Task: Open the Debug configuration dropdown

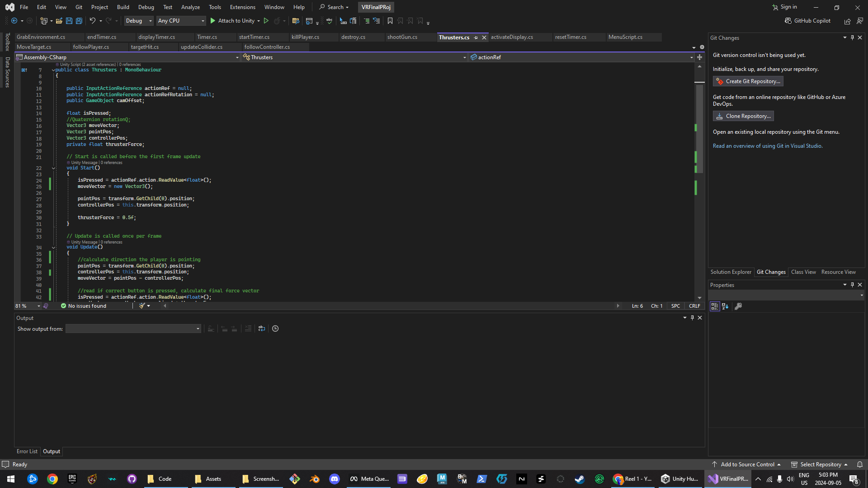Action: click(x=139, y=21)
